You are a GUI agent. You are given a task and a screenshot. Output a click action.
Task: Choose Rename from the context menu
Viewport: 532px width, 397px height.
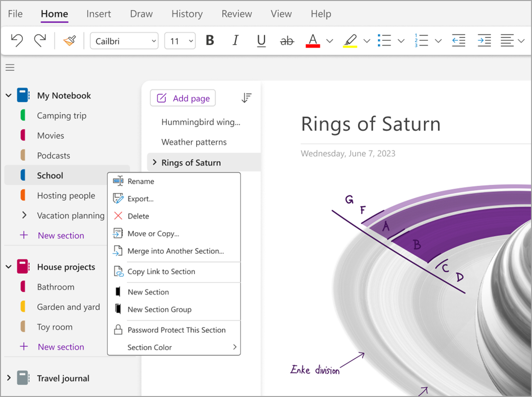[x=141, y=181]
